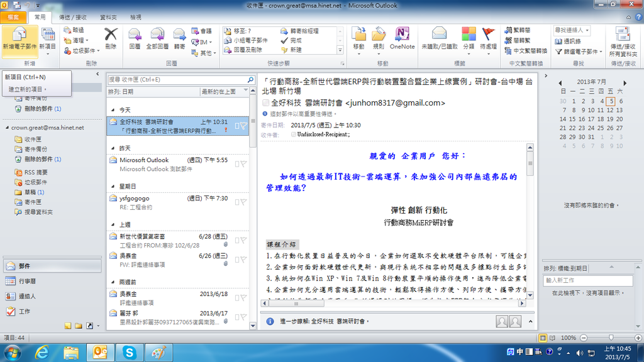Collapse the crown.great@msa.hinet.net account tree
The width and height of the screenshot is (644, 362).
(7, 128)
